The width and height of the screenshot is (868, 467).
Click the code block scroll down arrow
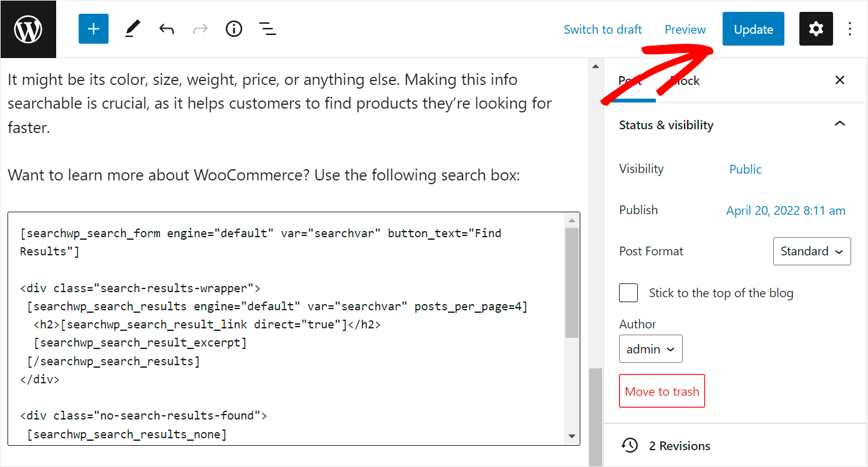pyautogui.click(x=572, y=436)
